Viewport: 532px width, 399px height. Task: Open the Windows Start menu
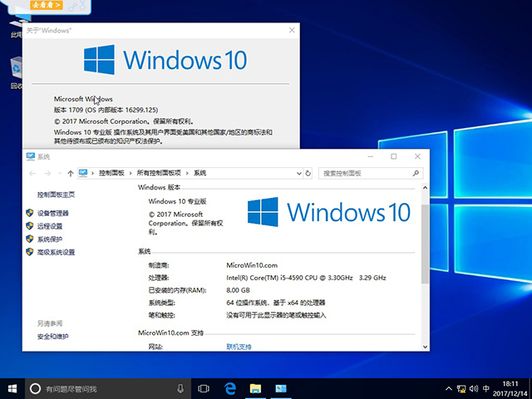click(12, 389)
